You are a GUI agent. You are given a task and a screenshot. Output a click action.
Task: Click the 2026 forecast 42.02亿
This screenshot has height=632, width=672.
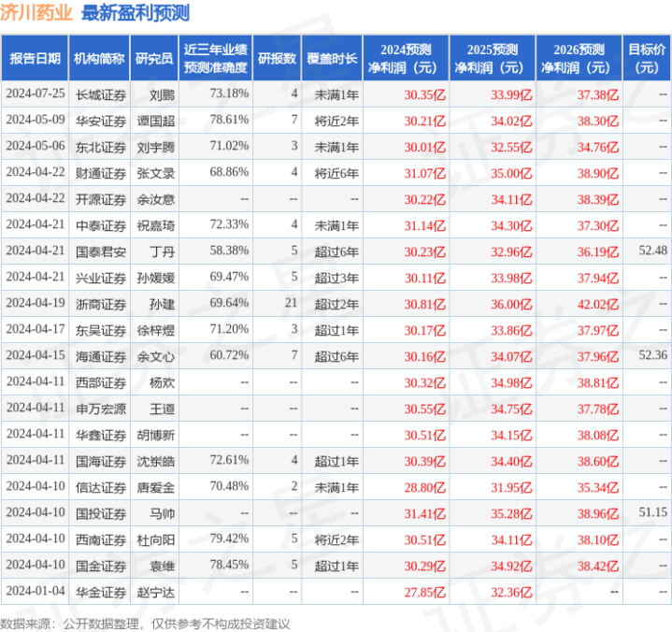pos(598,305)
